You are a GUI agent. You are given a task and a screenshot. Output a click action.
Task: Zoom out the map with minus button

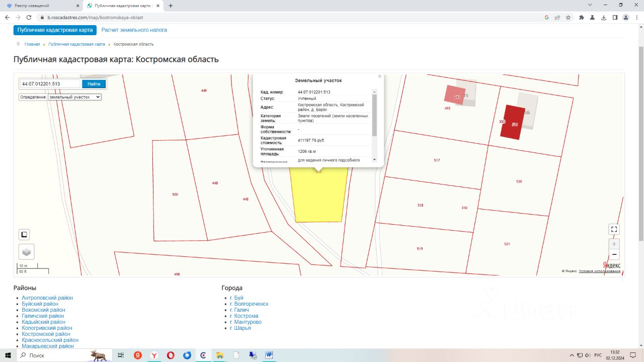tap(614, 254)
